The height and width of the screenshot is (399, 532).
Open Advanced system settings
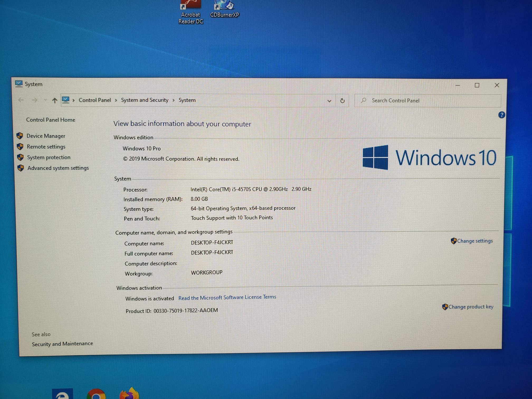(58, 168)
